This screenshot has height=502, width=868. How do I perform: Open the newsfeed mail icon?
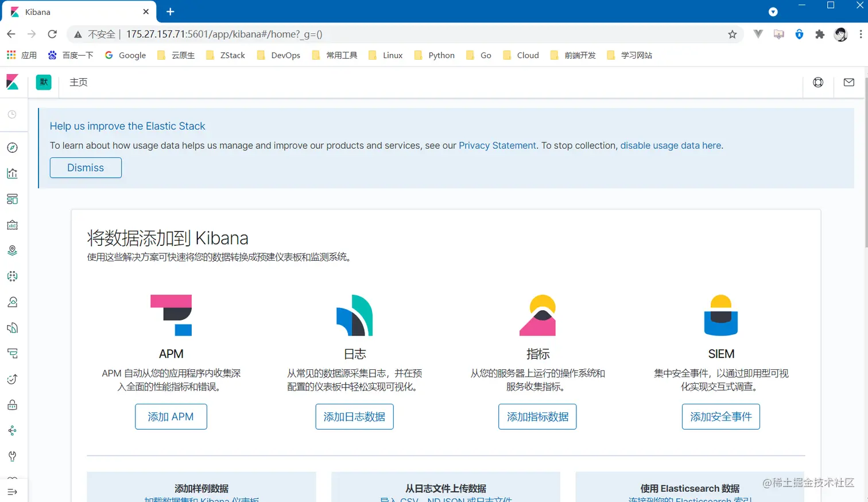[x=849, y=82]
